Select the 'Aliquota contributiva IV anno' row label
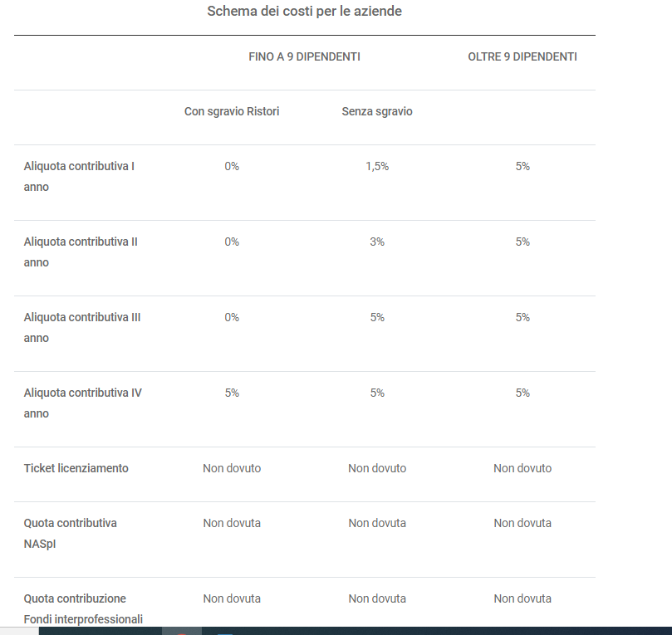672x635 pixels. [83, 403]
